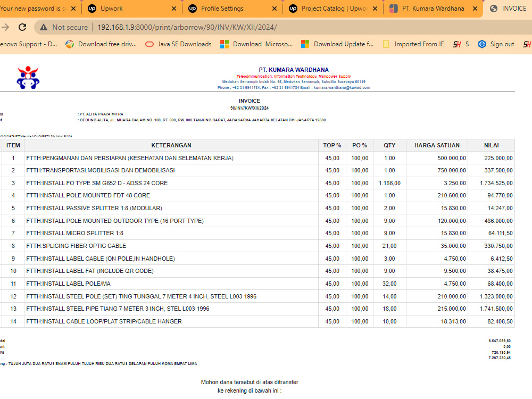The width and height of the screenshot is (532, 399).
Task: Click 'Mohon dana tersebut di atas ditransfer' text
Action: (x=250, y=382)
